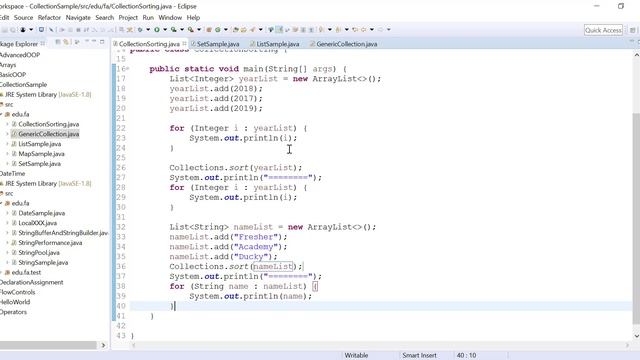
Task: Select SetSample.java in Package Explorer tree
Action: tap(39, 164)
